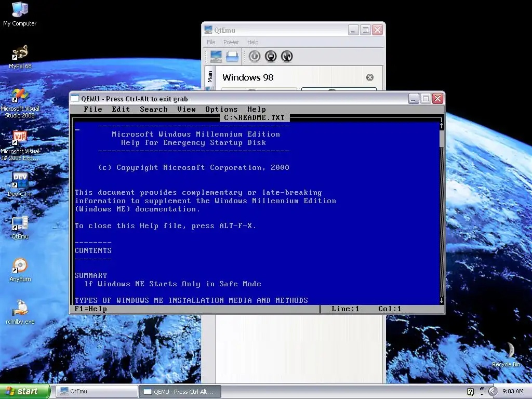Select the Recycle Bin desktop icon
Screen dimensions: 532x399
(x=506, y=354)
